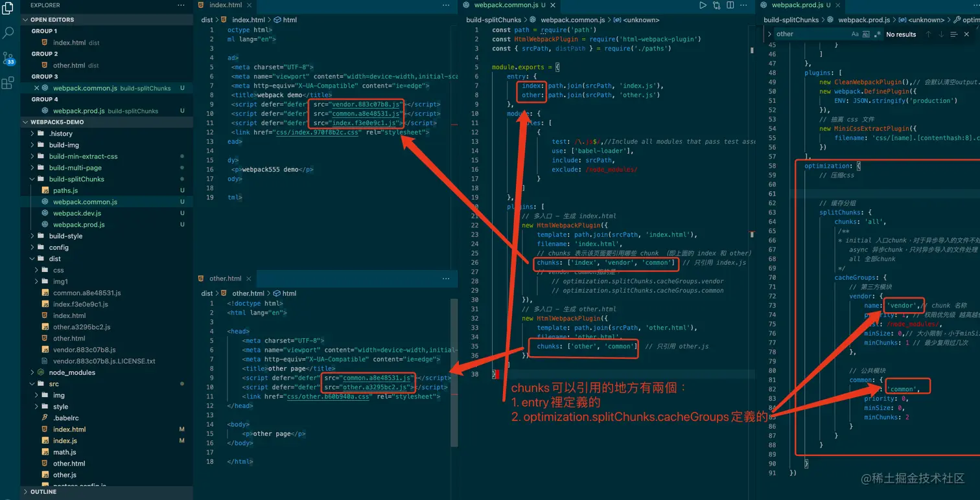Open changes for webpack.common.js with the compare icon

point(716,5)
